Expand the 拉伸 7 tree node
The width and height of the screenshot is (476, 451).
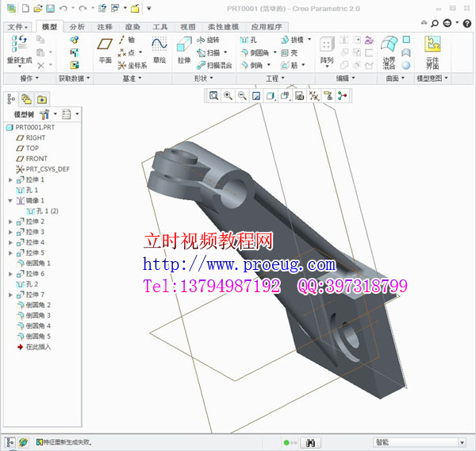(x=10, y=295)
